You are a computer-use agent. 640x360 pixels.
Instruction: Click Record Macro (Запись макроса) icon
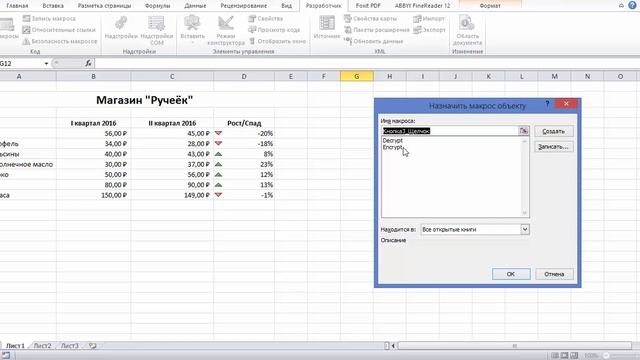tap(27, 18)
